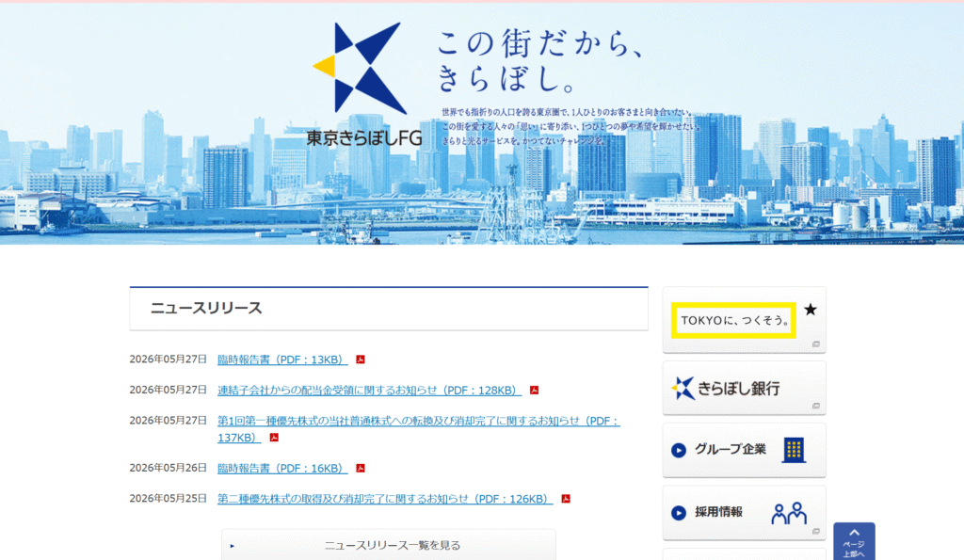Open 連結子会社からの配当金受領 notice link
The image size is (964, 560).
coord(369,391)
